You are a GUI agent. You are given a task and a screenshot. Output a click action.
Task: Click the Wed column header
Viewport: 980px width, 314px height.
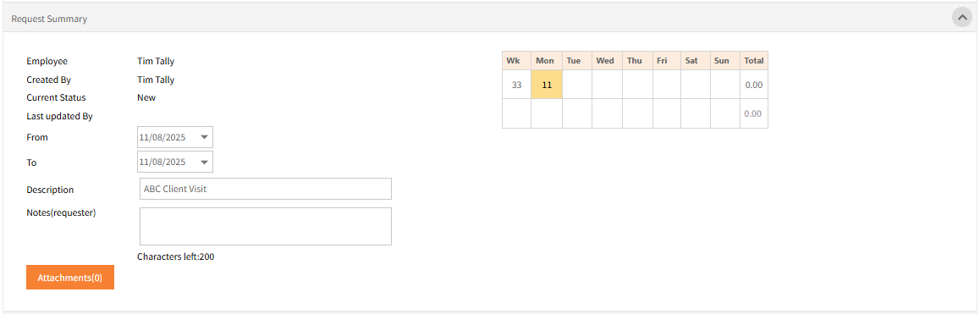coord(607,61)
